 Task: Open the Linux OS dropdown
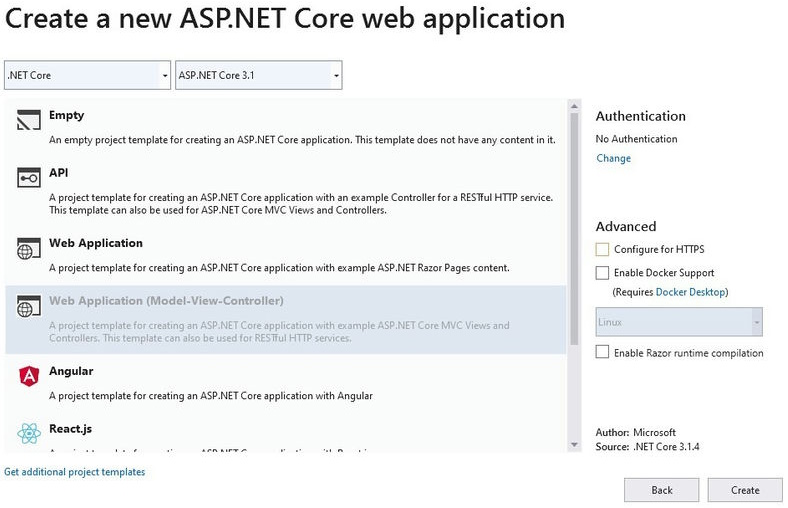pos(679,322)
